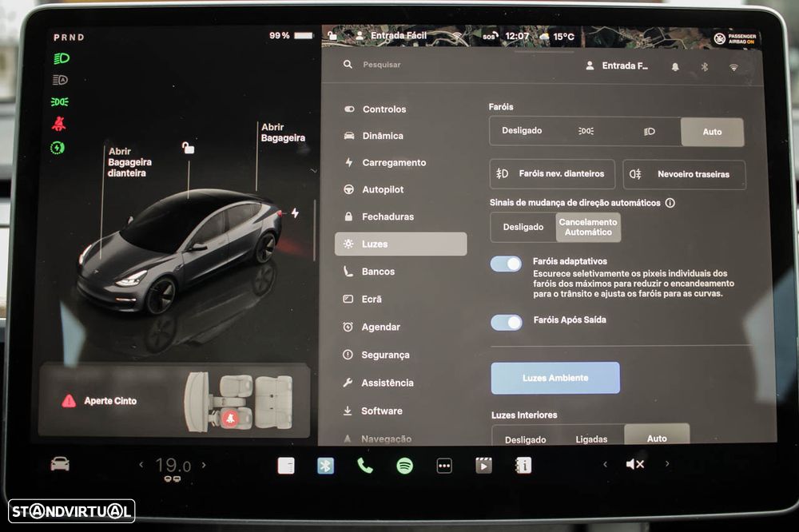Set Faróis to Auto
The height and width of the screenshot is (532, 799).
coord(712,132)
